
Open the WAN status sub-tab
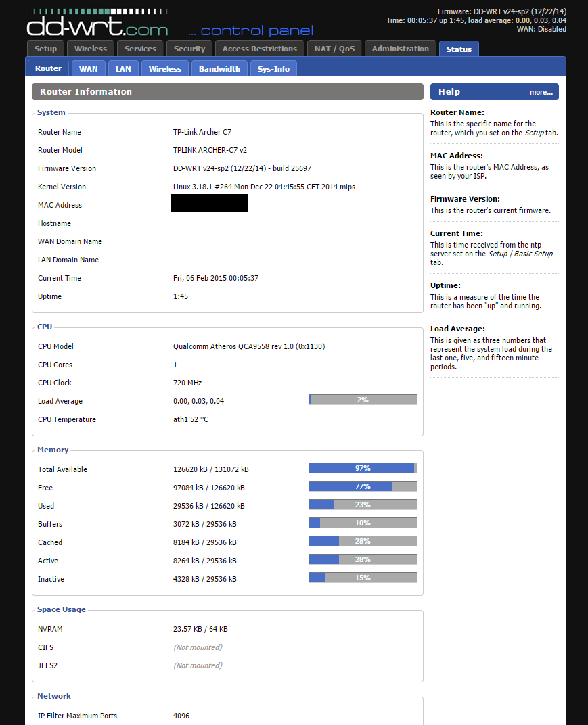pyautogui.click(x=89, y=69)
